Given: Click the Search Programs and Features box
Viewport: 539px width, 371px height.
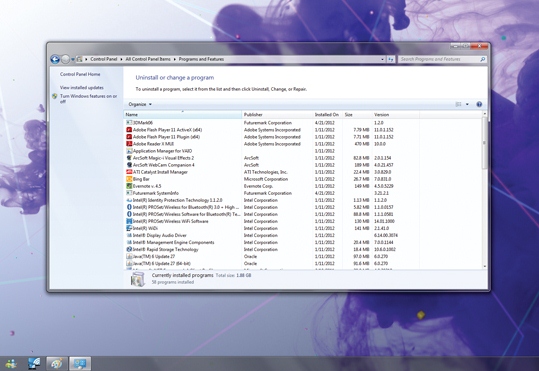Looking at the screenshot, I should (442, 59).
